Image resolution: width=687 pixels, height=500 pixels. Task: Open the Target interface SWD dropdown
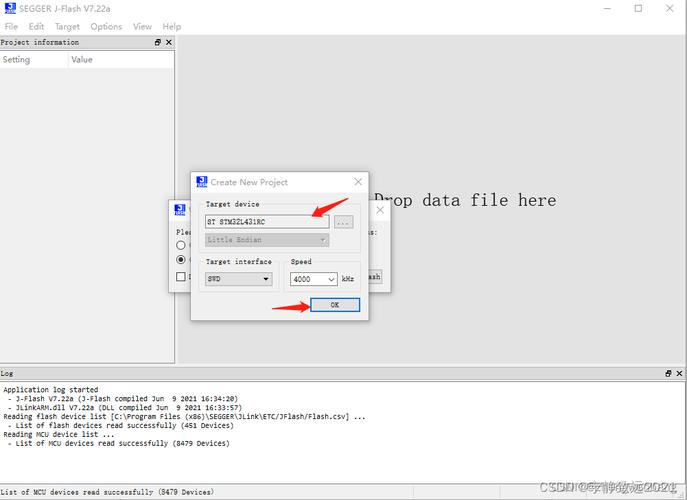(x=238, y=279)
